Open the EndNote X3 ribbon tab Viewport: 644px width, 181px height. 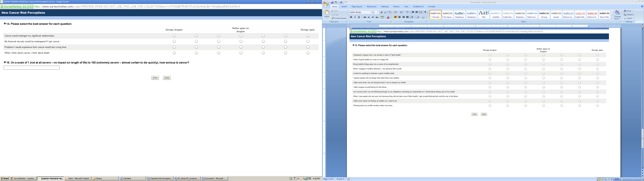(418, 7)
